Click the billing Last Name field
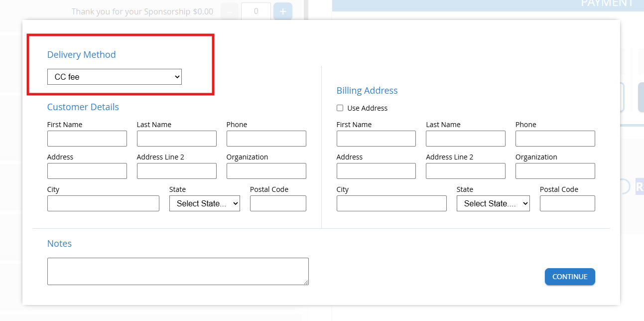 [x=466, y=139]
